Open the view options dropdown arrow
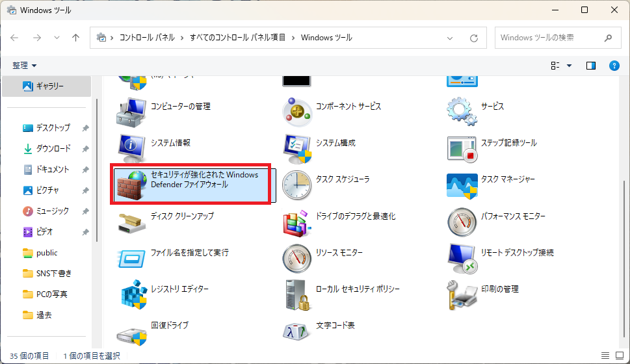This screenshot has height=364, width=630. 569,66
